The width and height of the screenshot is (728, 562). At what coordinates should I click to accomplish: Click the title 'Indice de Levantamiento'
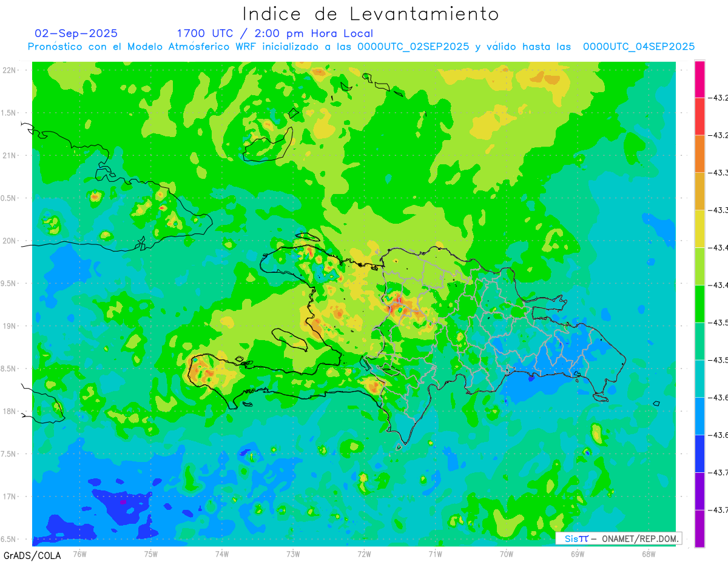point(371,14)
